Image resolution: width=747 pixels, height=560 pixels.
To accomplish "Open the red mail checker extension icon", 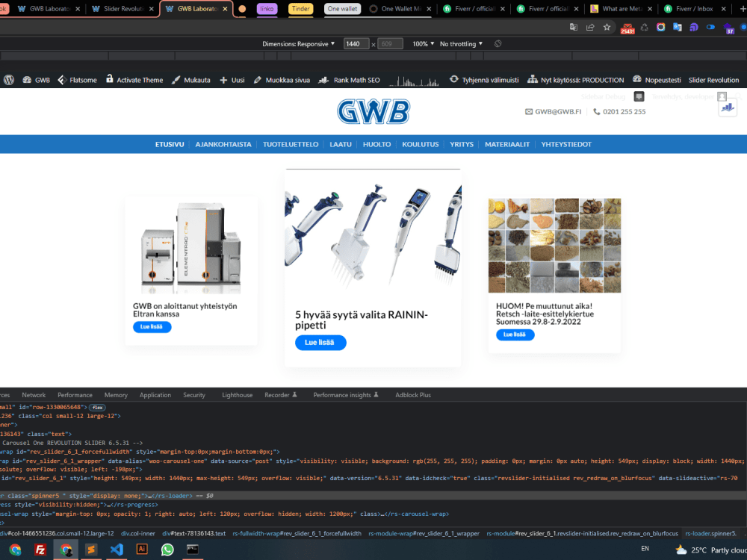I will pyautogui.click(x=627, y=28).
